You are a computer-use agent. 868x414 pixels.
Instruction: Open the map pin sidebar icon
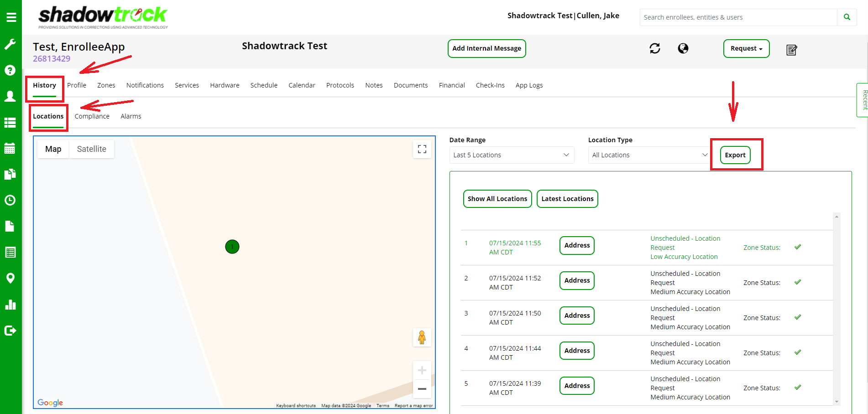[x=10, y=278]
